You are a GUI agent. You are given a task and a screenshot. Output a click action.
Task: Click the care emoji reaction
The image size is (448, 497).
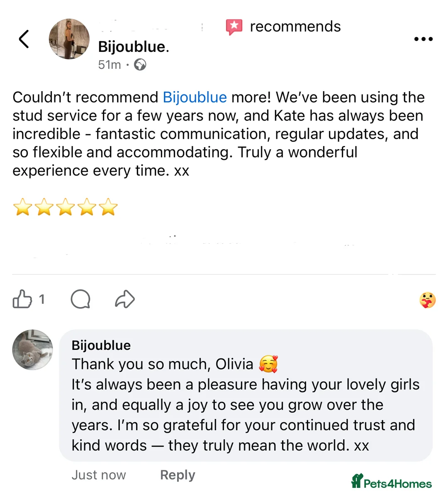click(427, 300)
